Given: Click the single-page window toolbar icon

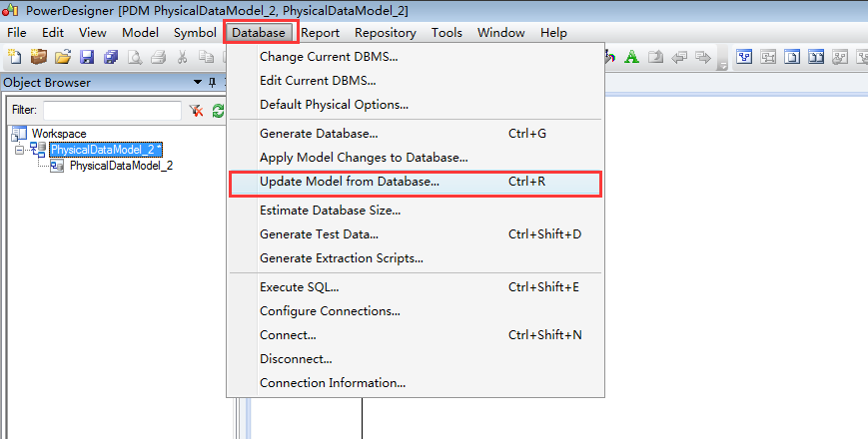Looking at the screenshot, I should (792, 57).
